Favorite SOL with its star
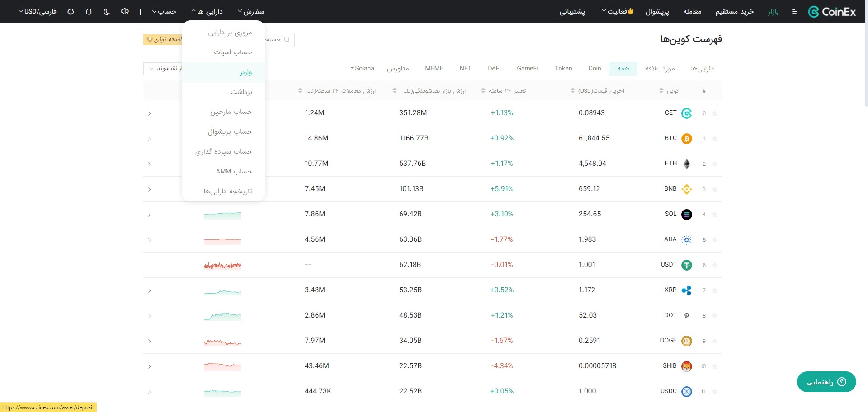The height and width of the screenshot is (412, 868). click(715, 215)
